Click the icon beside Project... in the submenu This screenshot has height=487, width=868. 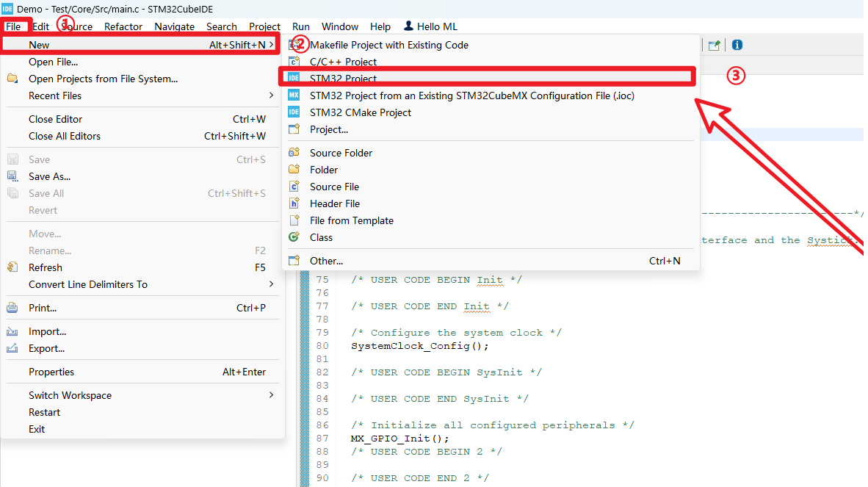(294, 129)
